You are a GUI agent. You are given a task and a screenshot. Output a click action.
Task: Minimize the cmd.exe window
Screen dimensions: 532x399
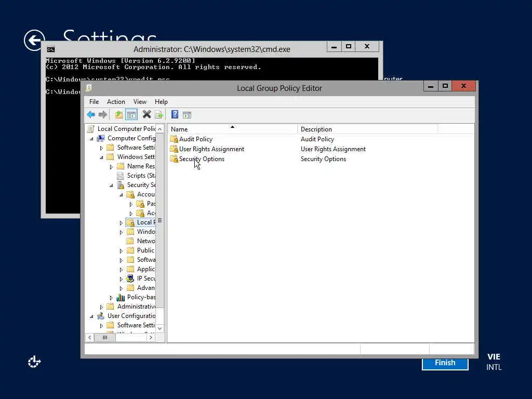coord(334,46)
